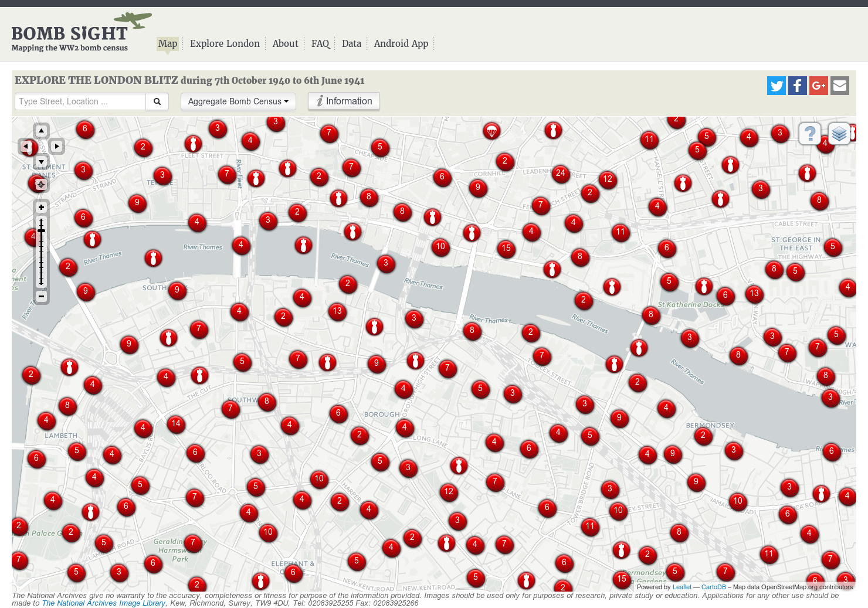868x608 pixels.
Task: Follow the National Archives Image Library link
Action: pyautogui.click(x=103, y=603)
